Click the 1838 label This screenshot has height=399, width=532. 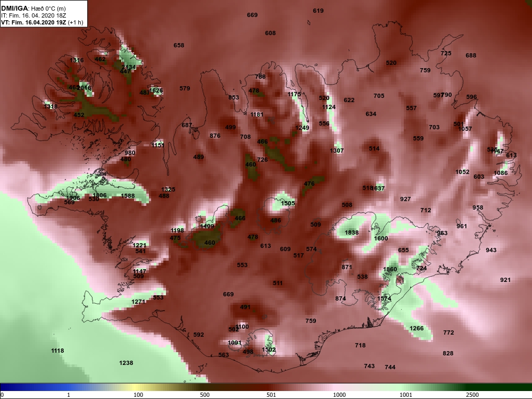pos(352,233)
